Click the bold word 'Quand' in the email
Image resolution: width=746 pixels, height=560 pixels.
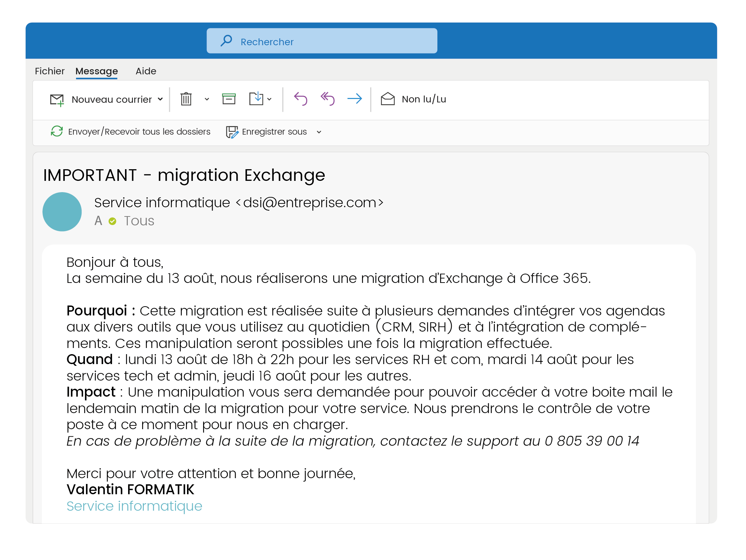89,360
